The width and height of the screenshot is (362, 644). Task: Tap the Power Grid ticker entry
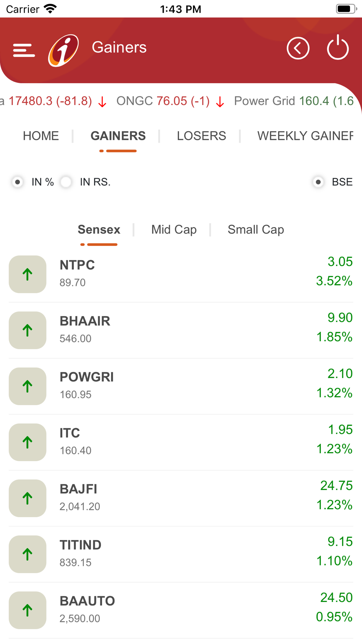click(293, 101)
